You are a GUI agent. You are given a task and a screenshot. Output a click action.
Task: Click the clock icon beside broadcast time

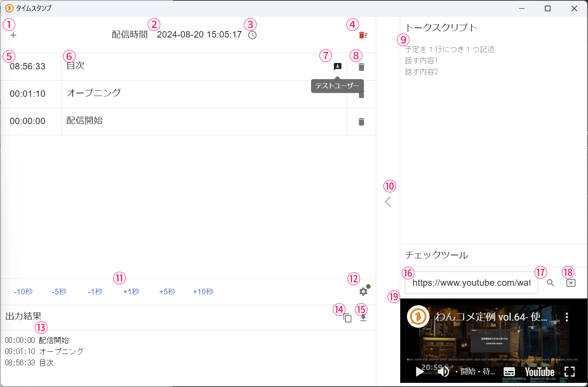[x=253, y=35]
